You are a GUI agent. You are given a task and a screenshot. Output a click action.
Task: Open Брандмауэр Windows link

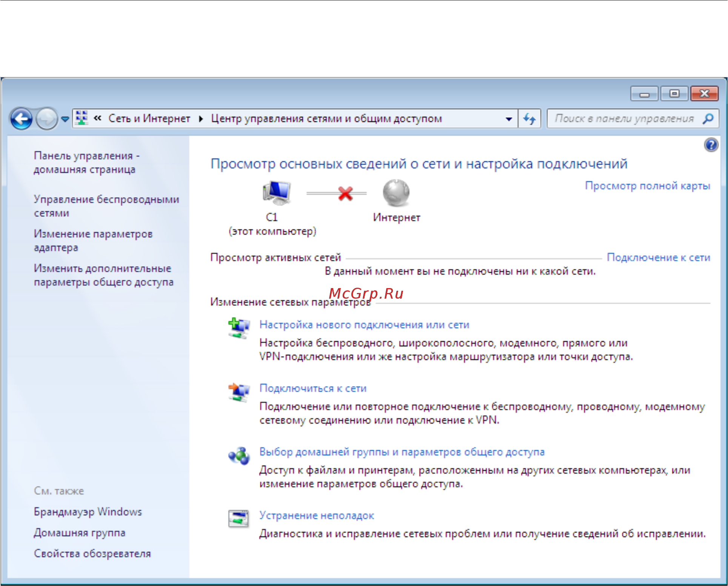click(88, 512)
